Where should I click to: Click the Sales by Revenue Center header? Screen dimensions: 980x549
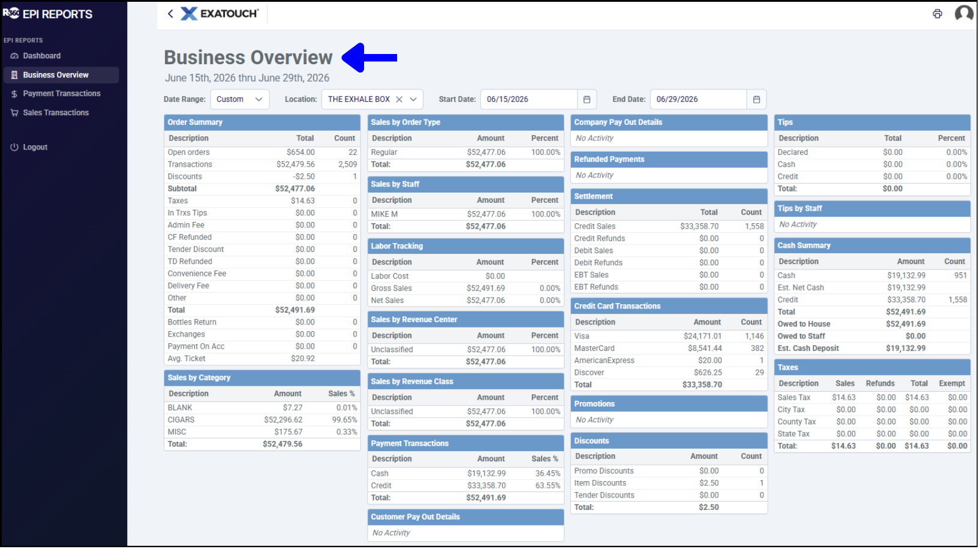point(465,320)
